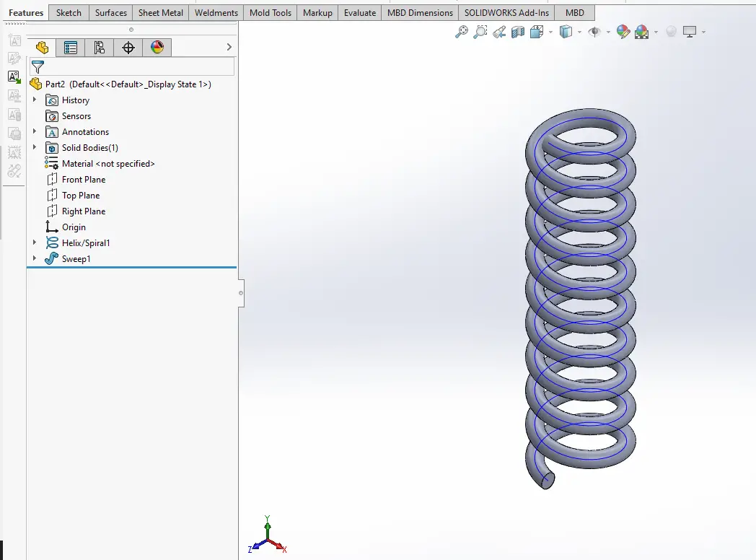Image resolution: width=756 pixels, height=560 pixels.
Task: Click the panel collapse handle beside the graphics area
Action: [x=241, y=293]
